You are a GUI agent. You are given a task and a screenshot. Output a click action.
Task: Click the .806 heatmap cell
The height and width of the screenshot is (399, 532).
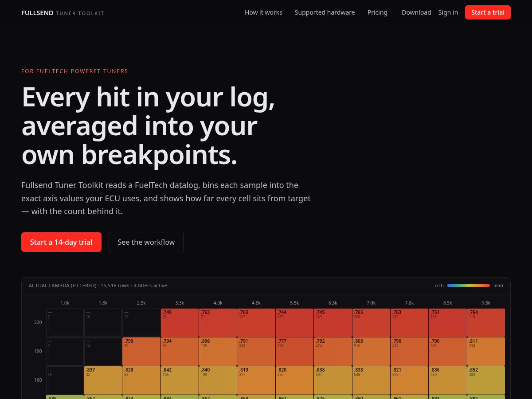[x=218, y=352]
